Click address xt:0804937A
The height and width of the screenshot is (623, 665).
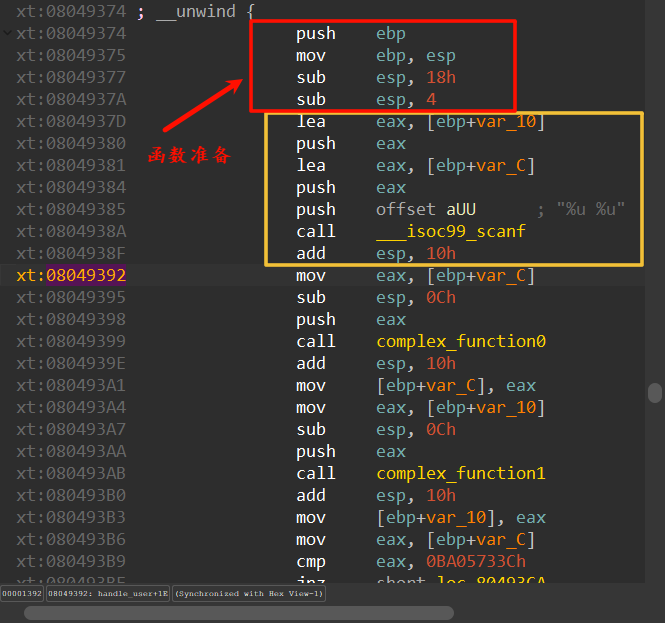pos(71,100)
